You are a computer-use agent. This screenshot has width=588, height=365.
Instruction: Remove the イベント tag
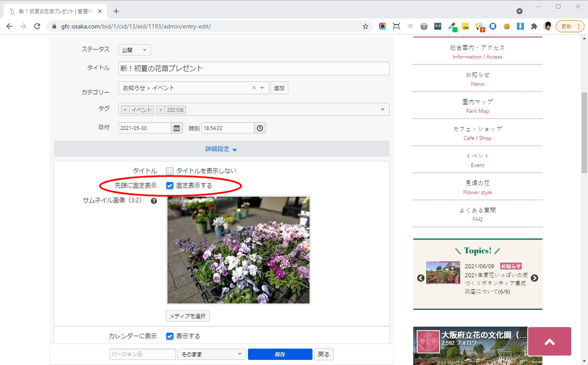click(x=125, y=110)
